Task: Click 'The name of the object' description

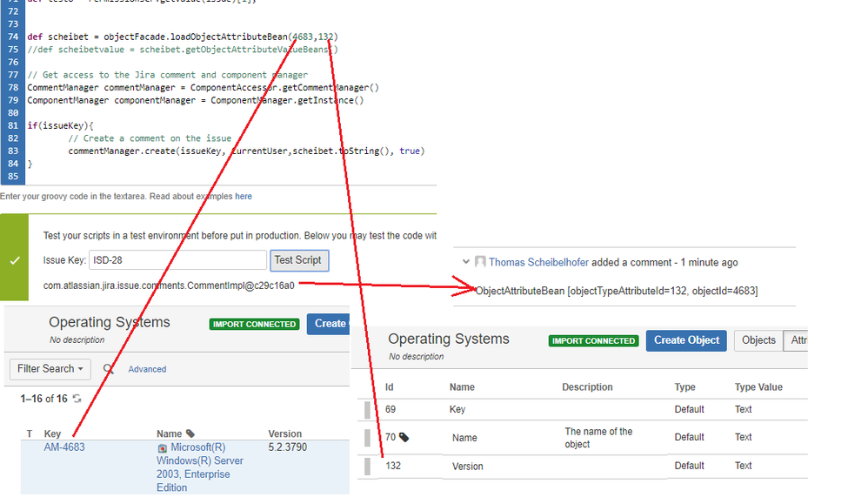Action: click(x=598, y=438)
